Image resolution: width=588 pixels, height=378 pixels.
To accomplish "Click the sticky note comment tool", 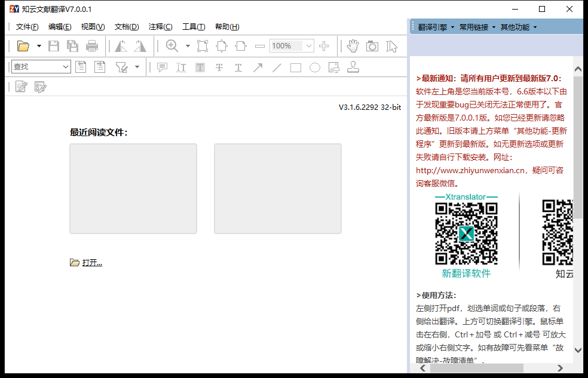I will tap(162, 67).
